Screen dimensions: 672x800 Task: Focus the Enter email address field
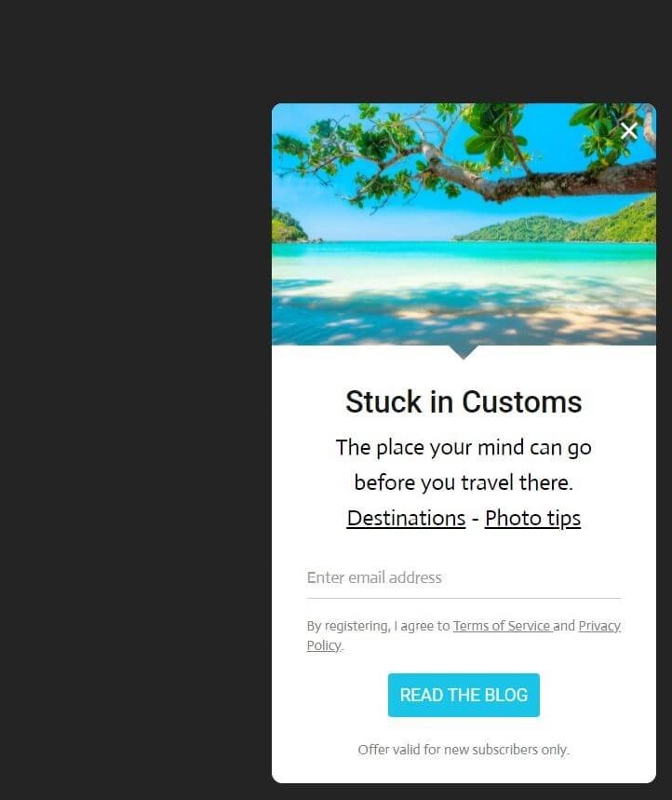click(x=464, y=578)
